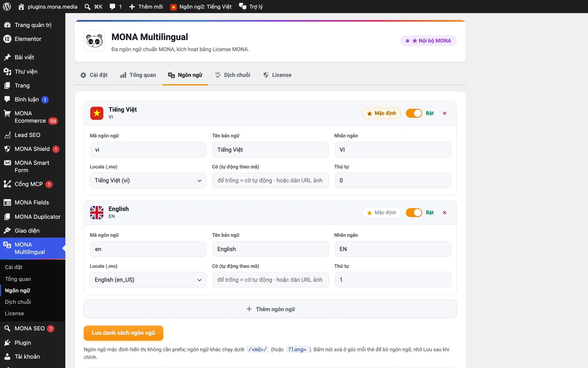Open Locale dropdown showing Tiếng Việt (vi)
Viewport: 588px width, 368px height.
[x=148, y=180]
